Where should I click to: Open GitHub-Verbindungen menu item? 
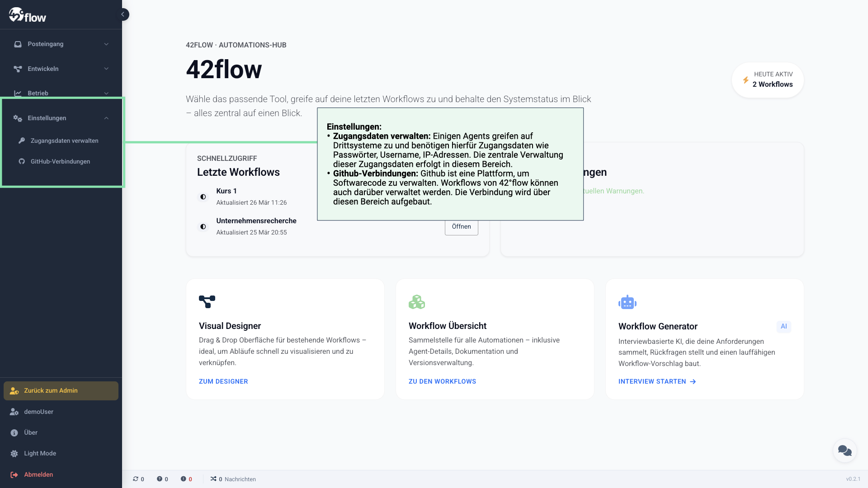click(60, 161)
